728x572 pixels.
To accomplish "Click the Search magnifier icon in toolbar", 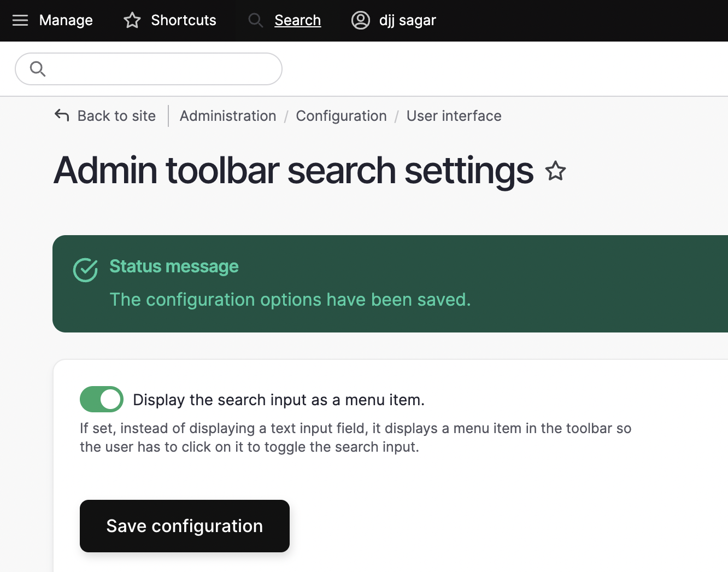I will [255, 20].
